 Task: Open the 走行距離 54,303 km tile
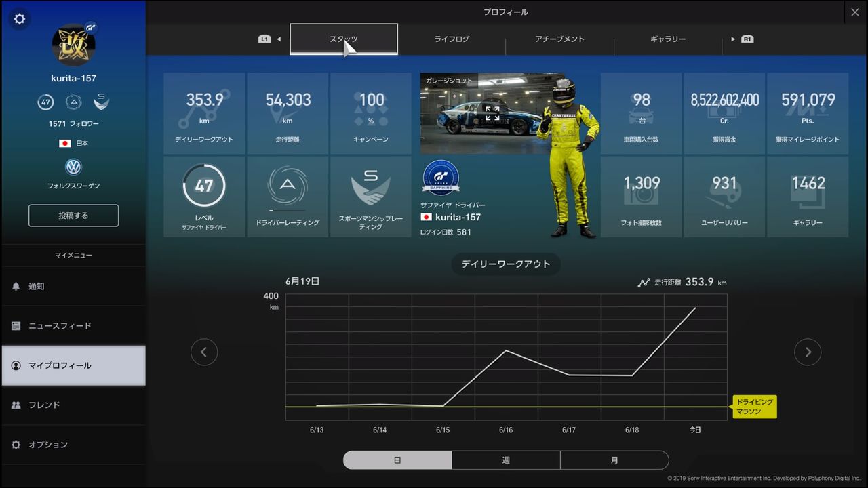pyautogui.click(x=288, y=113)
